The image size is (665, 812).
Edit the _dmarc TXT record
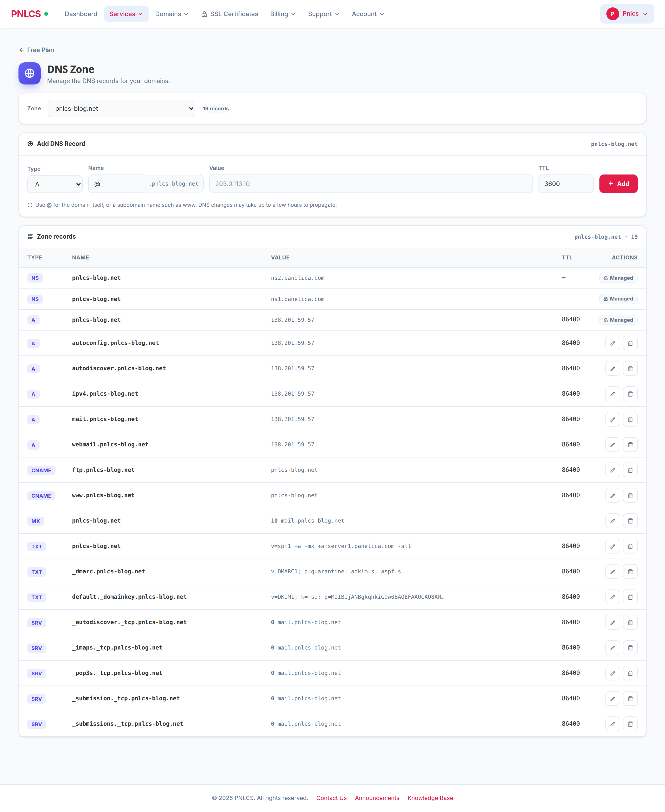click(x=613, y=571)
